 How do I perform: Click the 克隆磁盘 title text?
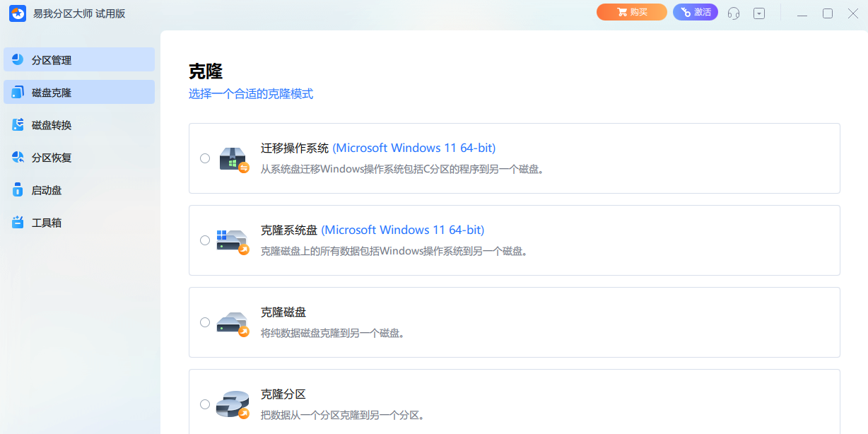(283, 312)
